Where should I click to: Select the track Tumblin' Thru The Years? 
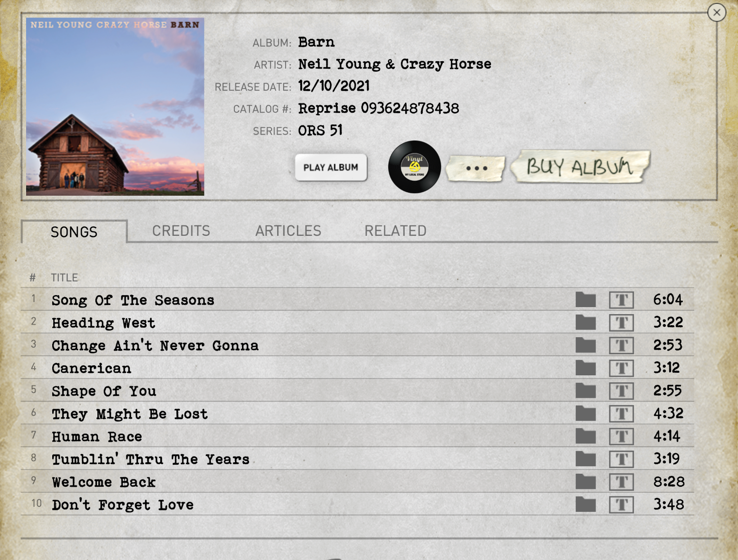pyautogui.click(x=151, y=459)
